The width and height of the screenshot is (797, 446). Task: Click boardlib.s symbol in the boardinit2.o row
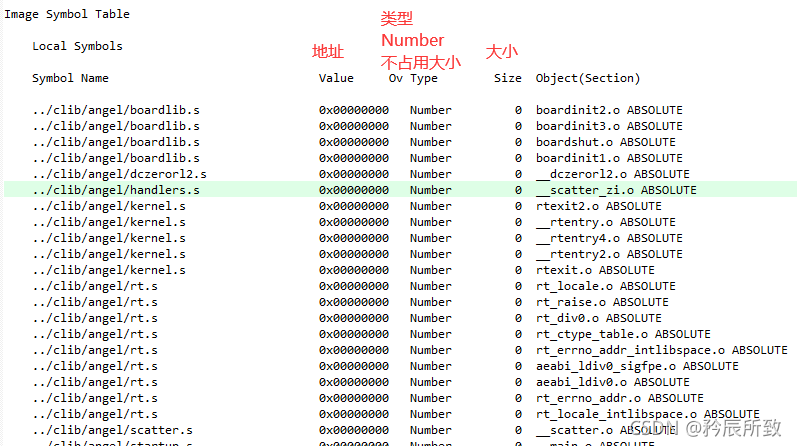[116, 110]
